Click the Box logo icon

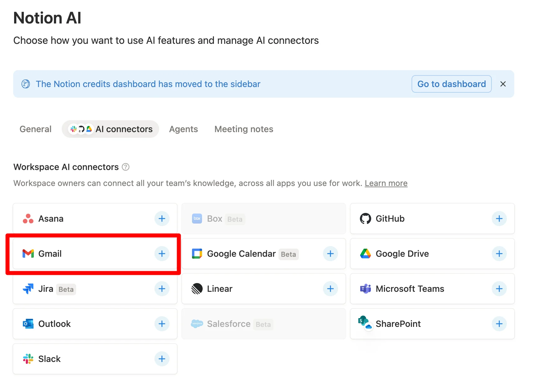point(197,219)
